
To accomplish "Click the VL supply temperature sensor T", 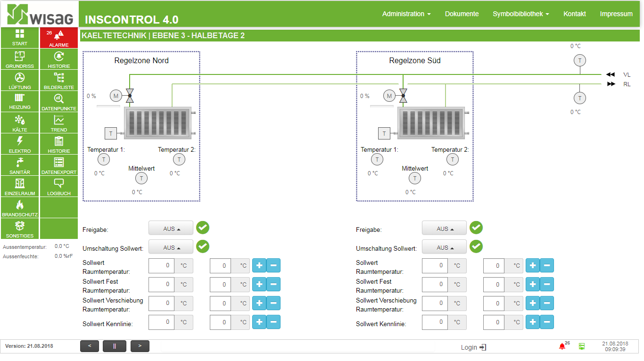I will click(579, 60).
